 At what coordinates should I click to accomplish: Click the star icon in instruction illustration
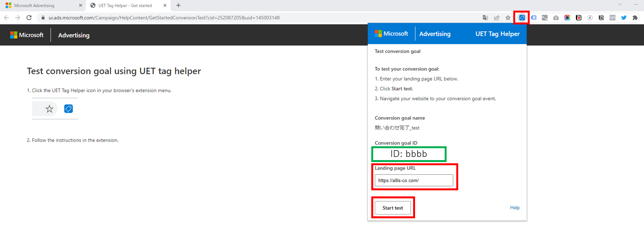tap(49, 109)
